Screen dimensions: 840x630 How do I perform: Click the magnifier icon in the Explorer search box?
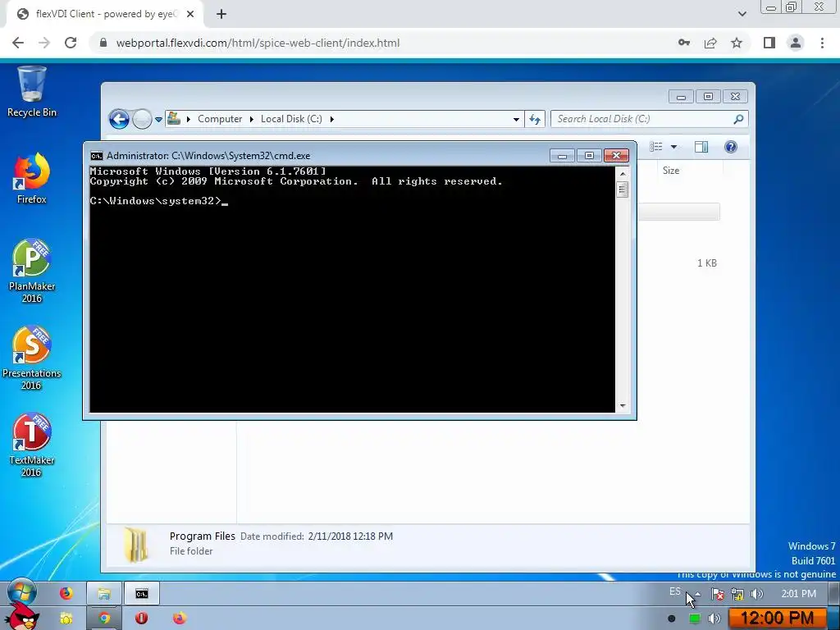coord(738,119)
